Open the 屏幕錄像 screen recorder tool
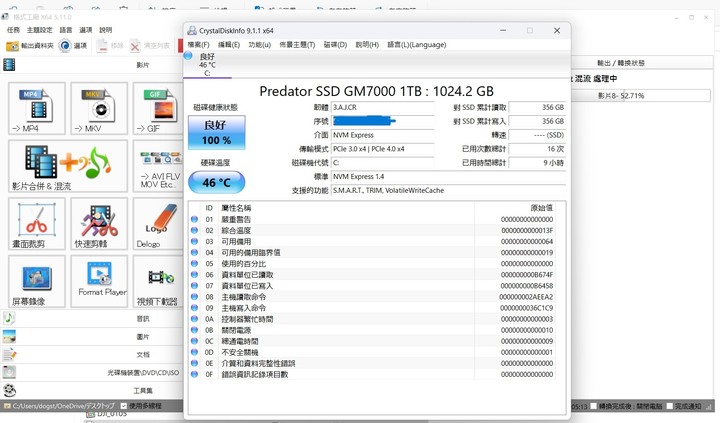The width and height of the screenshot is (720, 423). [37, 281]
